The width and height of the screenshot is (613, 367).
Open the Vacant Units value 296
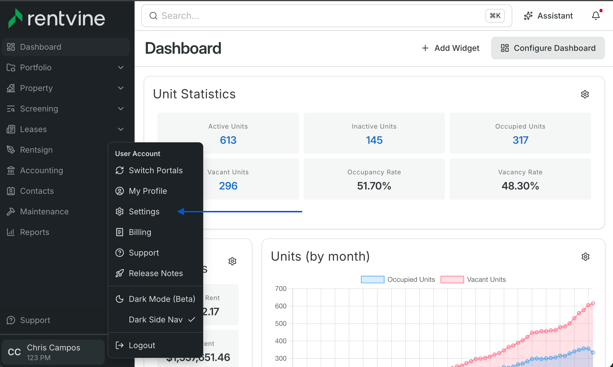[x=228, y=186]
